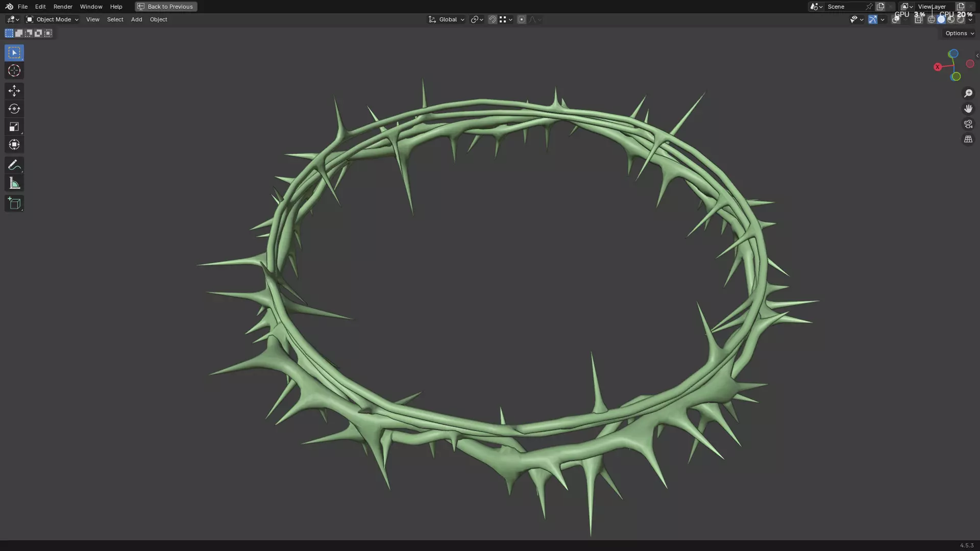
Task: Browse view layers selector icon
Action: [907, 7]
